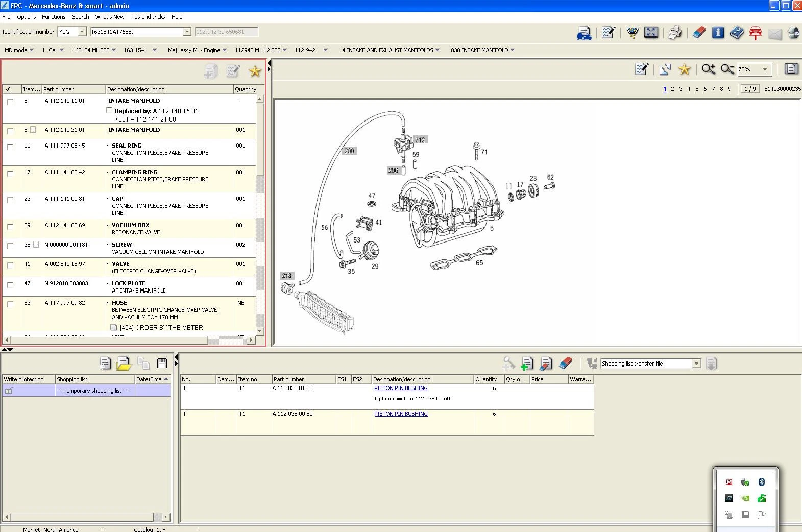The width and height of the screenshot is (802, 532).
Task: Click the red car icon in toolbar
Action: click(x=756, y=33)
